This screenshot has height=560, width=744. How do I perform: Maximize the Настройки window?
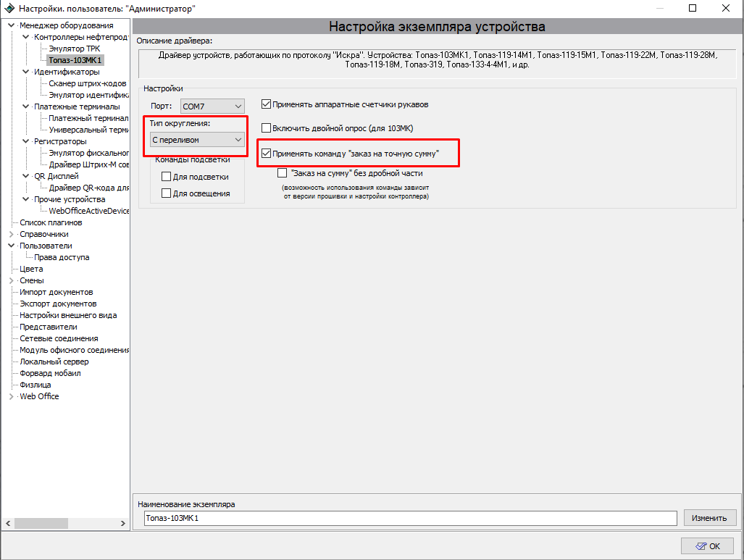tap(693, 8)
